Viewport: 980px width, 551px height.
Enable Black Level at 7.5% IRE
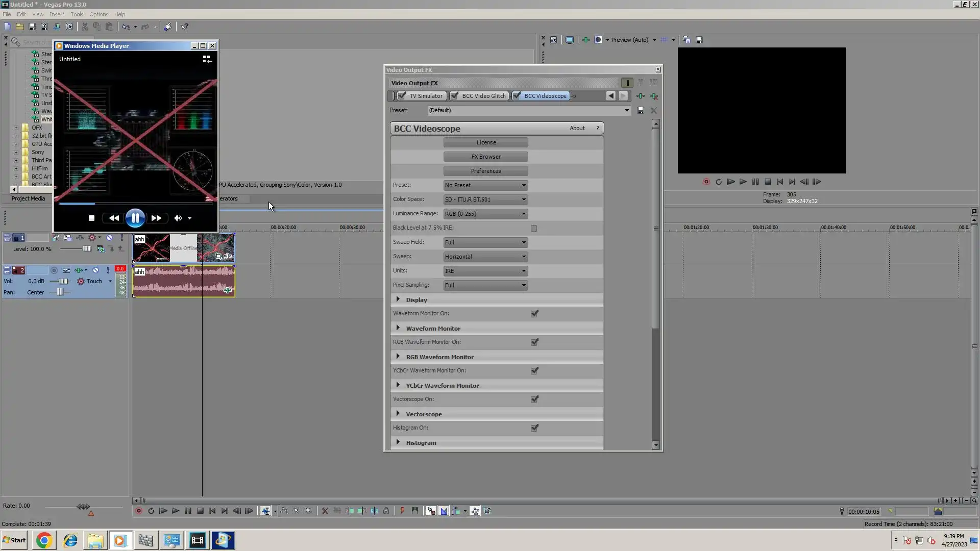click(x=534, y=228)
